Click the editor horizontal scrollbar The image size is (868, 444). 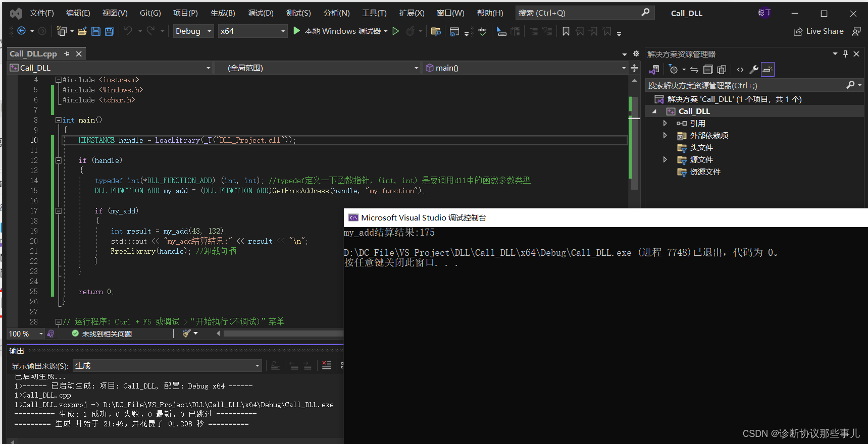[x=283, y=334]
